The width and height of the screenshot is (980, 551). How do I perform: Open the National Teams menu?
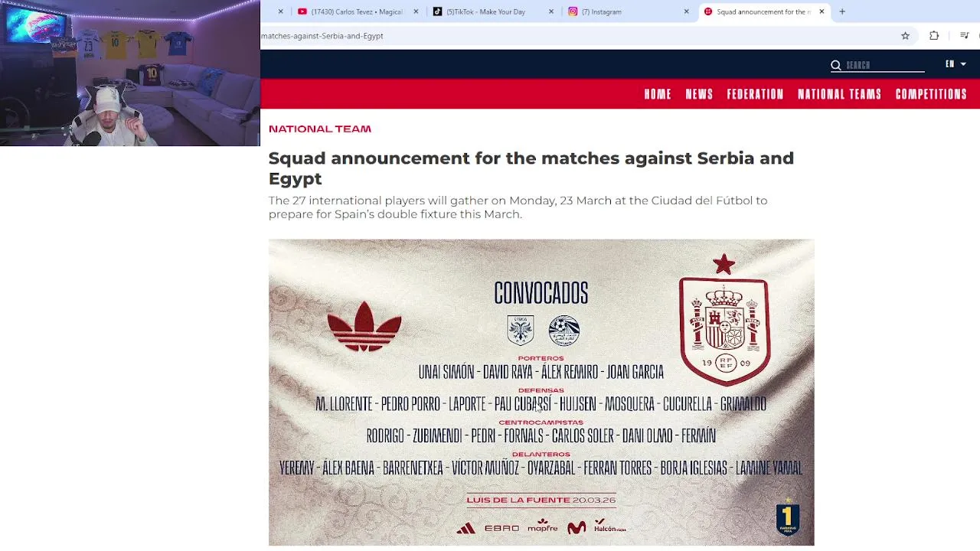click(x=839, y=94)
